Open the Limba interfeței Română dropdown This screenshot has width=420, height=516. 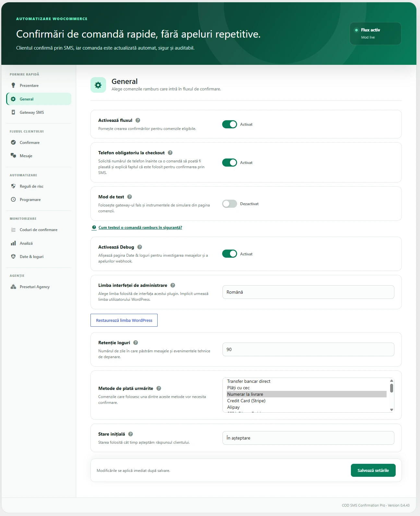[x=308, y=292]
